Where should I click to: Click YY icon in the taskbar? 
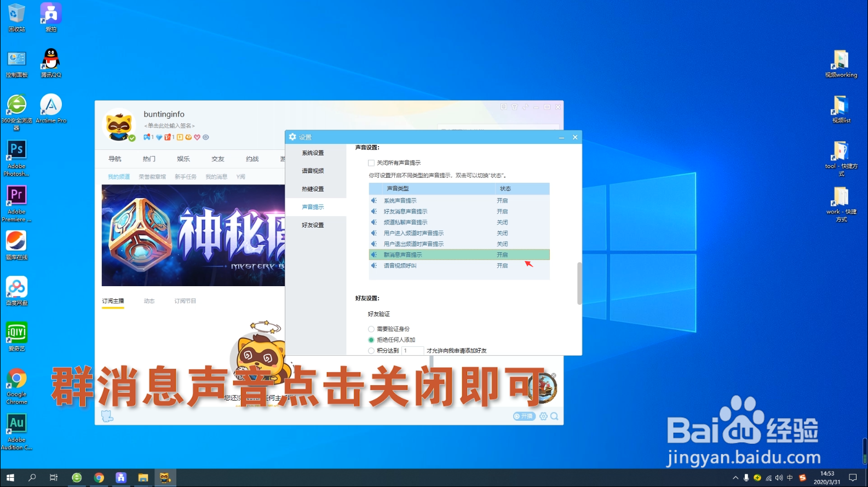165,478
